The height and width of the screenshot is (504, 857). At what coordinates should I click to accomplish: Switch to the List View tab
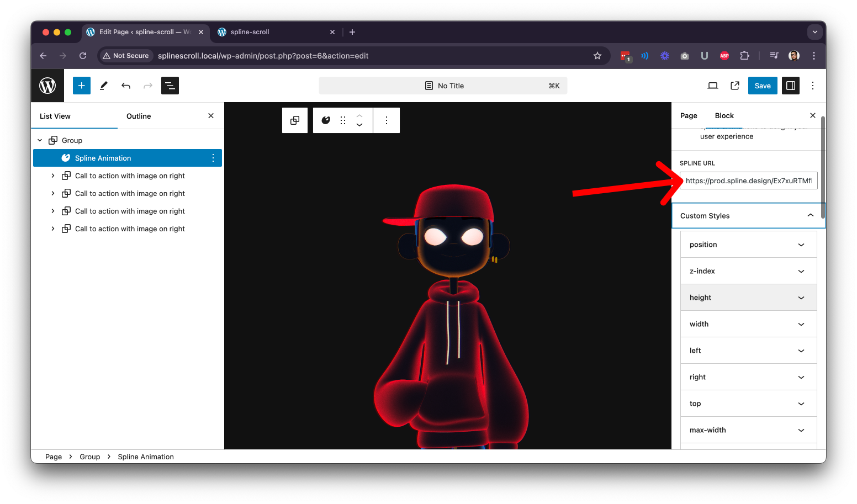coord(55,116)
